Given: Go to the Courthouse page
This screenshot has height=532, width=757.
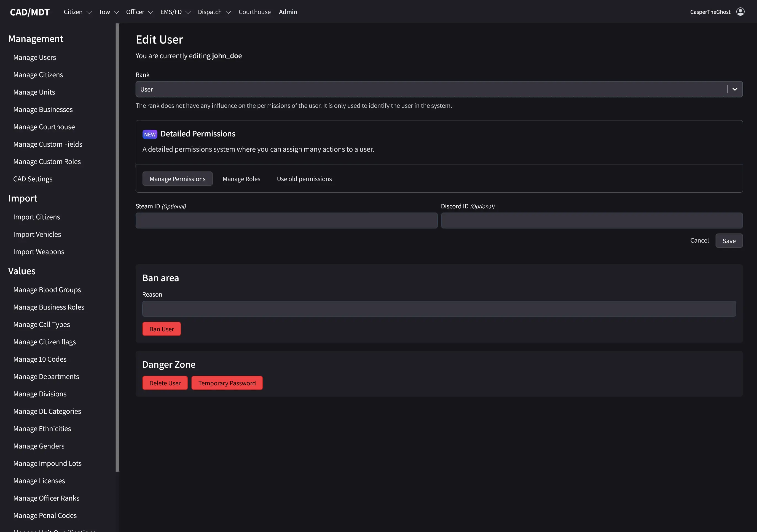Looking at the screenshot, I should pos(254,12).
